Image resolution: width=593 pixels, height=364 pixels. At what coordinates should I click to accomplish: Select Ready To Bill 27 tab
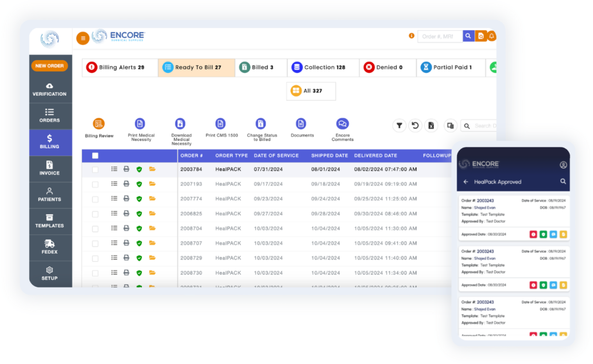pyautogui.click(x=196, y=67)
